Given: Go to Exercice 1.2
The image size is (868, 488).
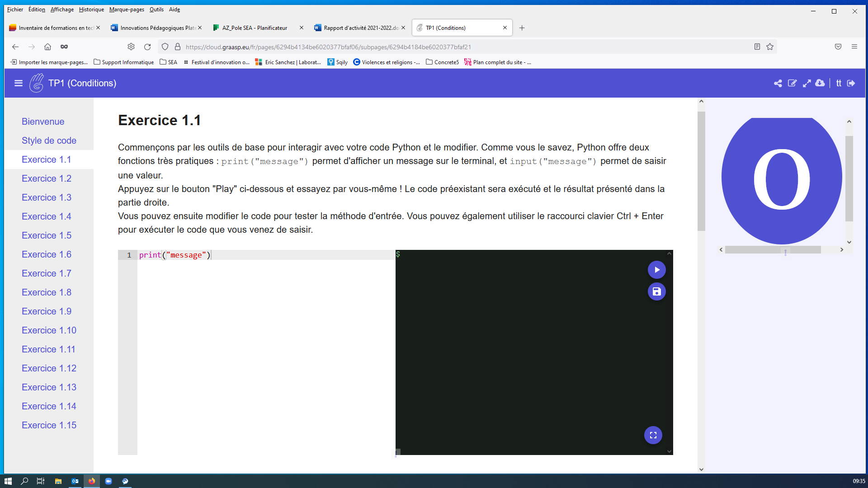Looking at the screenshot, I should pos(47,178).
